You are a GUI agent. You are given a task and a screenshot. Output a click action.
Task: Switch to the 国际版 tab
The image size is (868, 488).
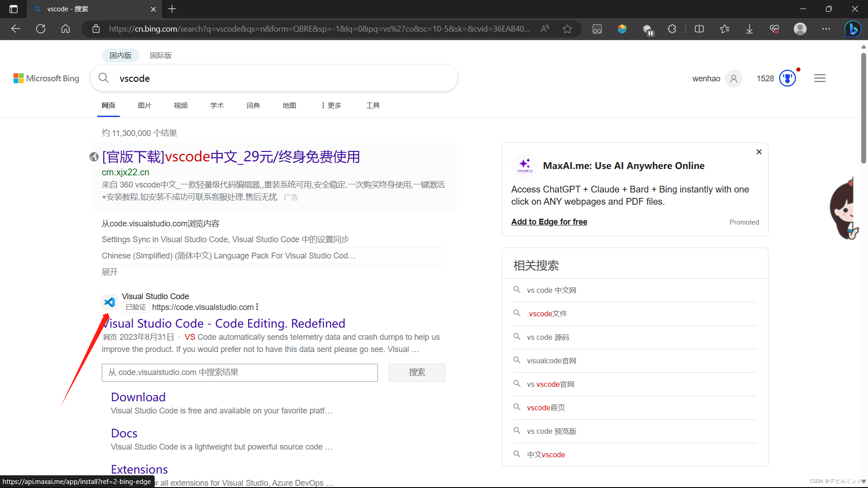tap(160, 55)
